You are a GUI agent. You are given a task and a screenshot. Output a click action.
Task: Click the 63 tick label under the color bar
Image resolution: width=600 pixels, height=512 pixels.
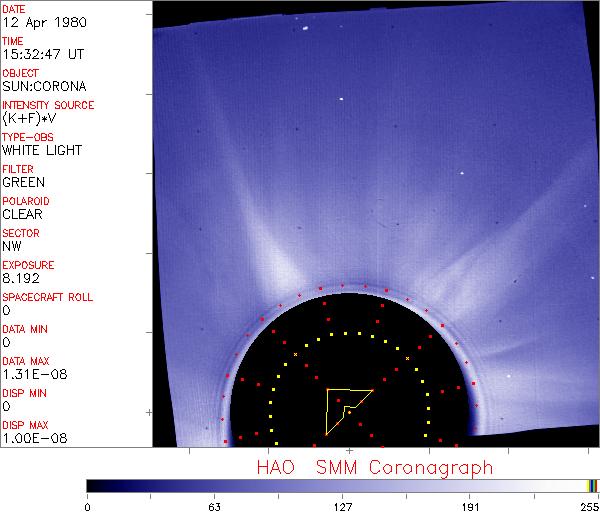point(214,505)
